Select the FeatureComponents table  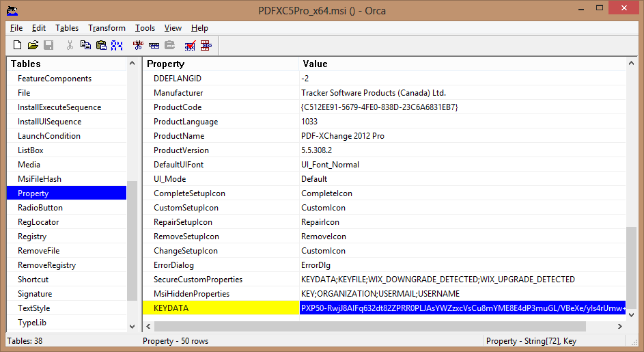[x=66, y=79]
